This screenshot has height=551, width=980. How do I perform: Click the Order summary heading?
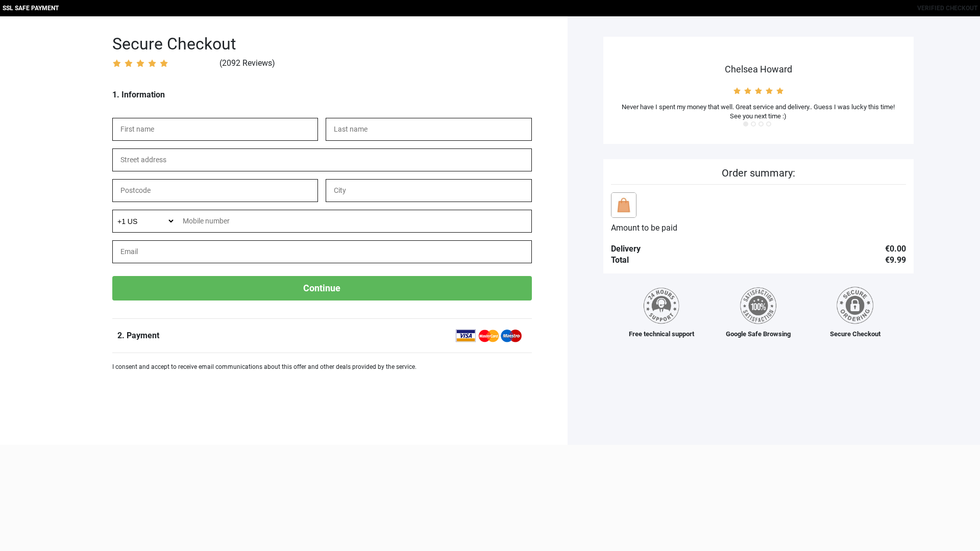758,173
